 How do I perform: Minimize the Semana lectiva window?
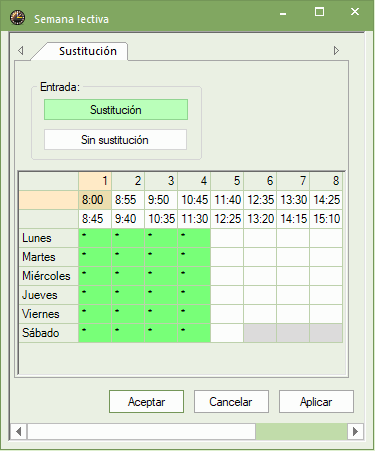[283, 13]
